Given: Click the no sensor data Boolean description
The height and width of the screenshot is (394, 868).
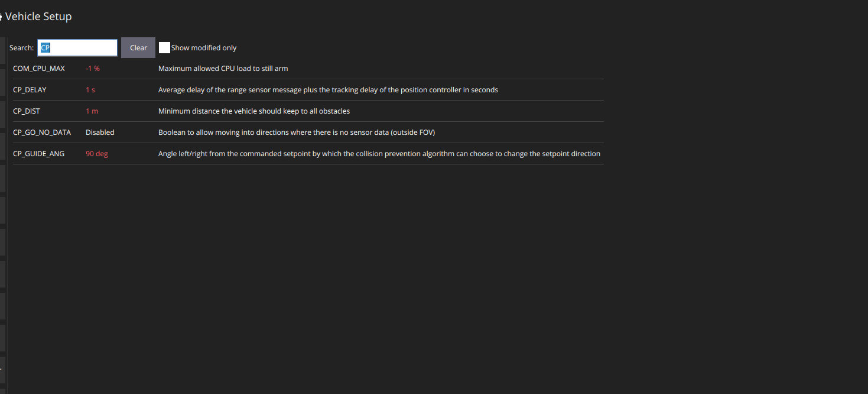Looking at the screenshot, I should click(x=297, y=133).
